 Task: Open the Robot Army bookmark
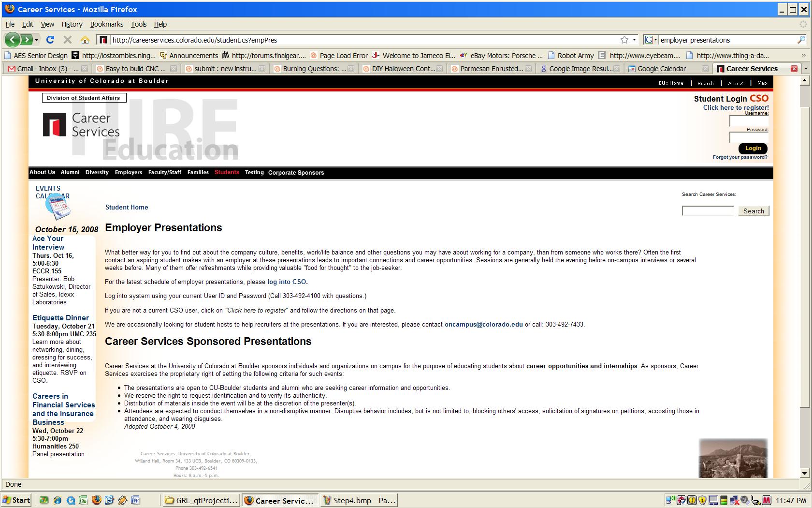click(x=570, y=55)
